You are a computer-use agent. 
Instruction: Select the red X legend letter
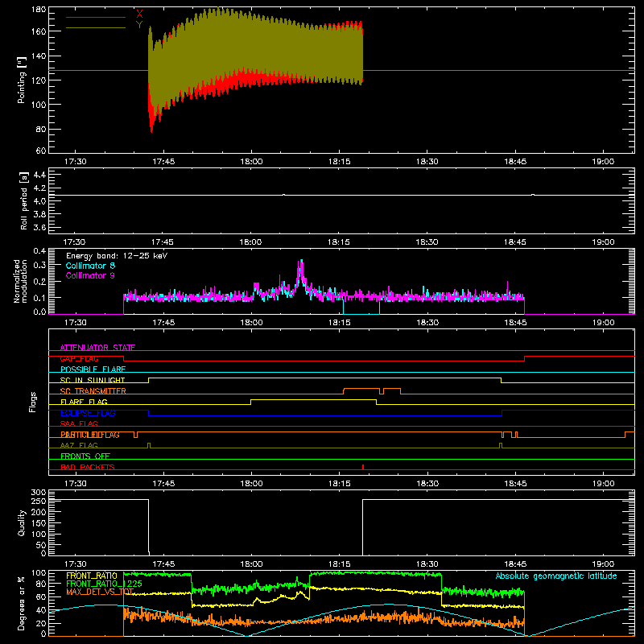coord(139,14)
